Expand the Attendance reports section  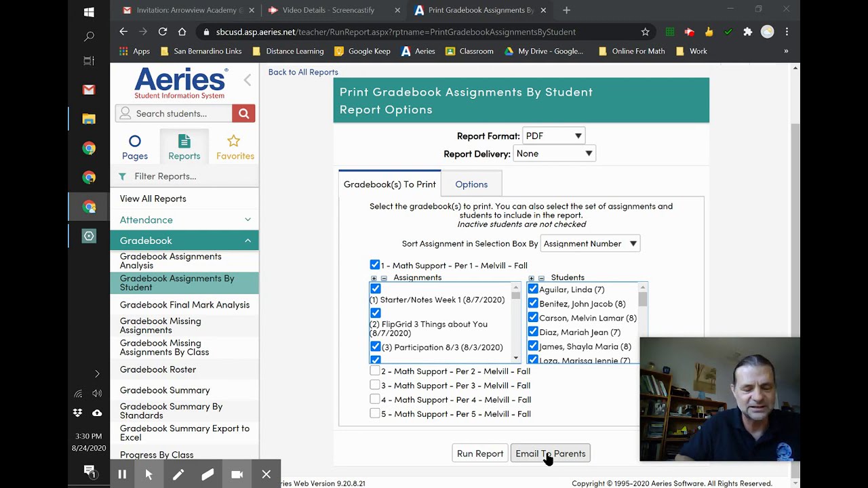184,220
